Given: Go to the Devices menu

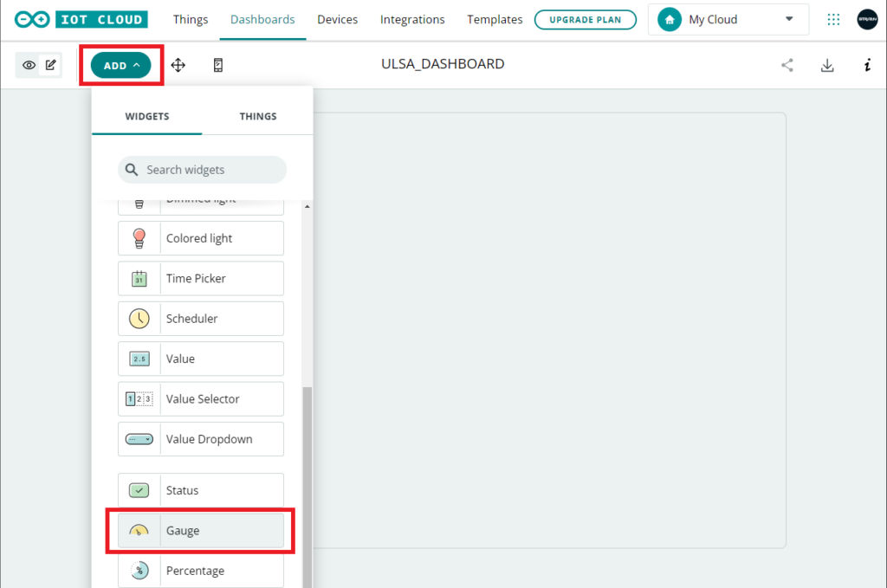Looking at the screenshot, I should point(337,19).
